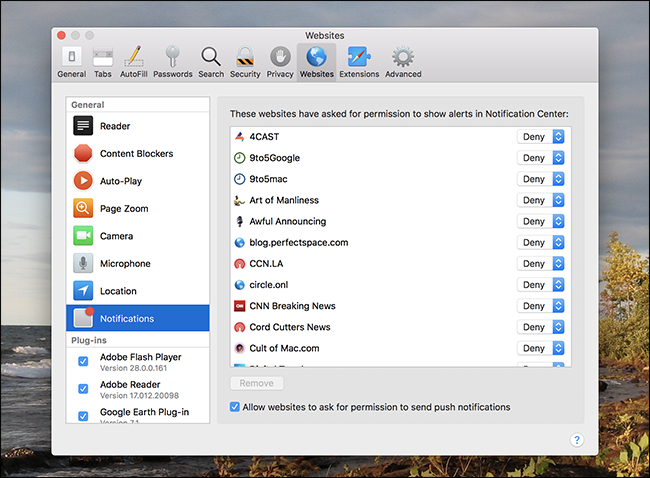Image resolution: width=650 pixels, height=478 pixels.
Task: Open the Passwords key icon
Action: (x=172, y=56)
